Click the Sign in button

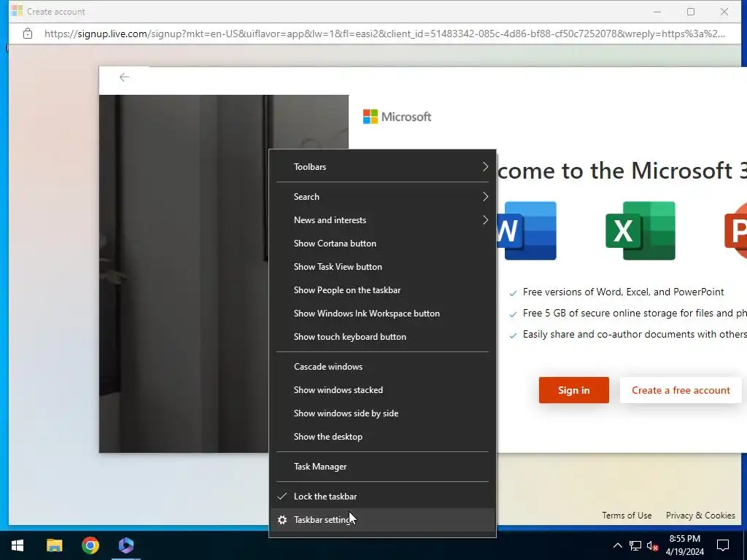[x=573, y=390]
